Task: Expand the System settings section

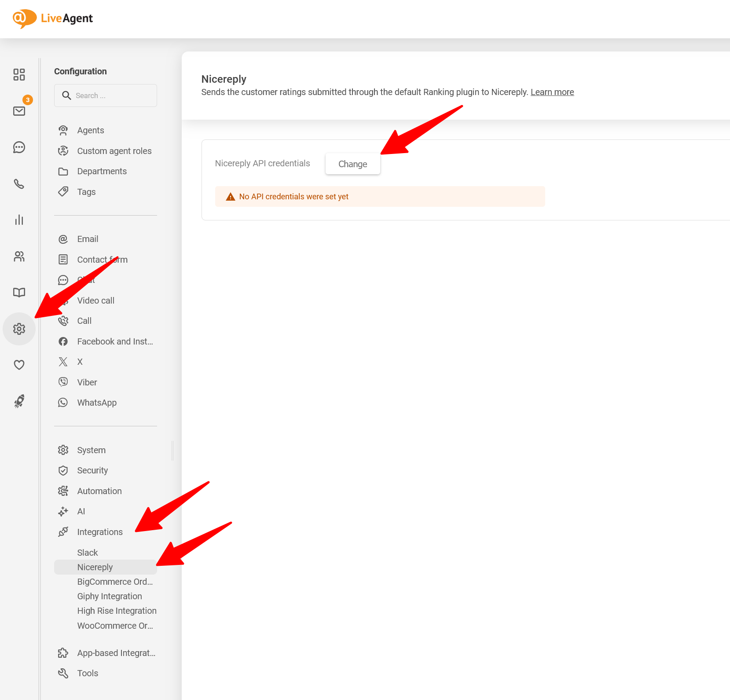Action: pyautogui.click(x=91, y=450)
